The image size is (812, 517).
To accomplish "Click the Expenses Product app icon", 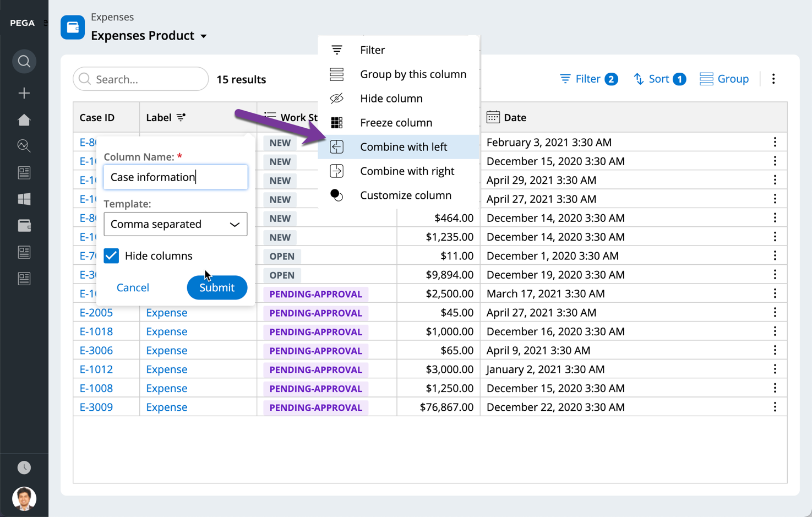I will [73, 28].
